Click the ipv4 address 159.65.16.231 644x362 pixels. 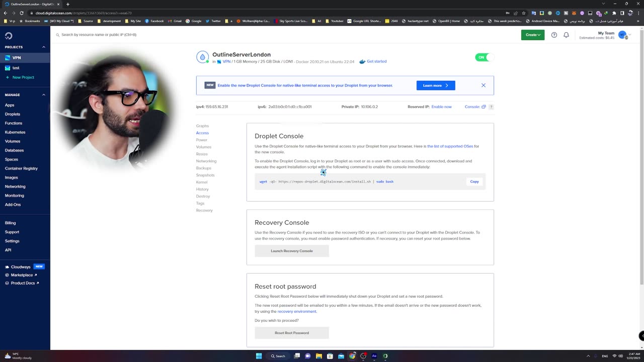pyautogui.click(x=217, y=107)
